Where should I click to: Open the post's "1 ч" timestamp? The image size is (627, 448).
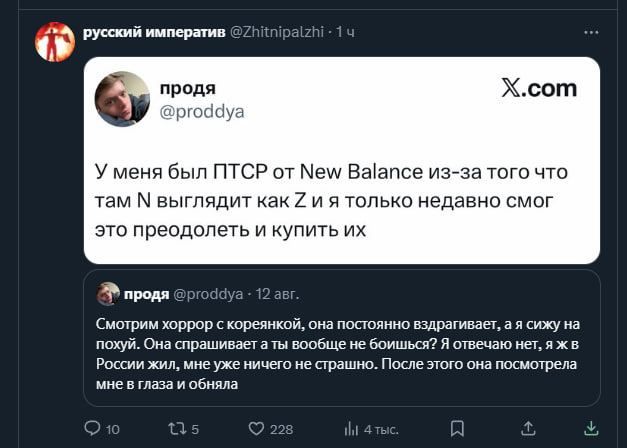click(345, 32)
